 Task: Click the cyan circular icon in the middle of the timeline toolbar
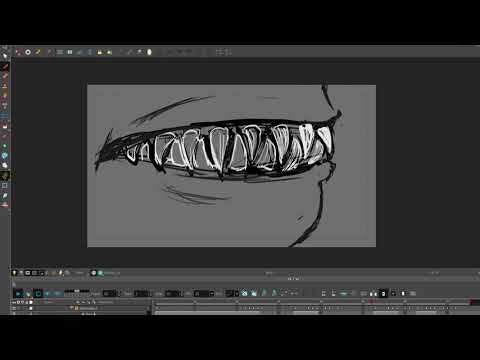[245, 293]
